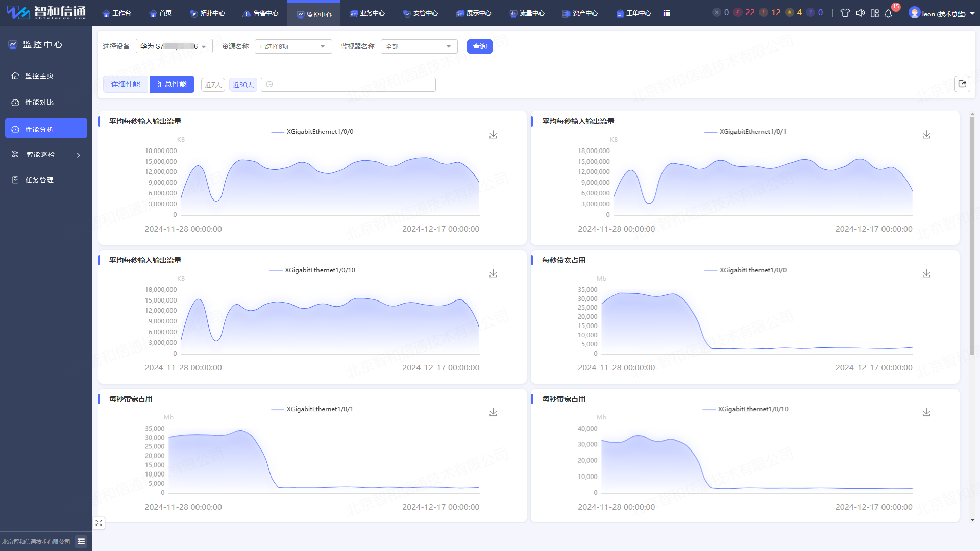This screenshot has width=980, height=551.
Task: Click the user avatar icon
Action: pos(914,13)
